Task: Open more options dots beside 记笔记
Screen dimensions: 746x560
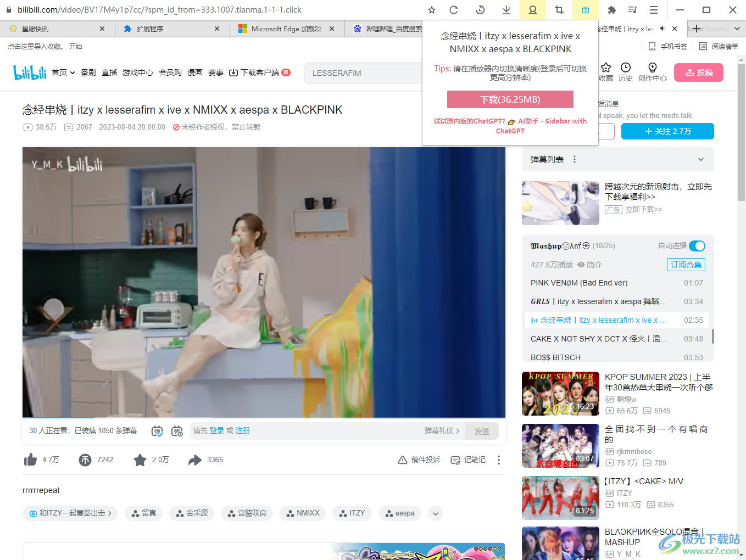Action: tap(499, 460)
